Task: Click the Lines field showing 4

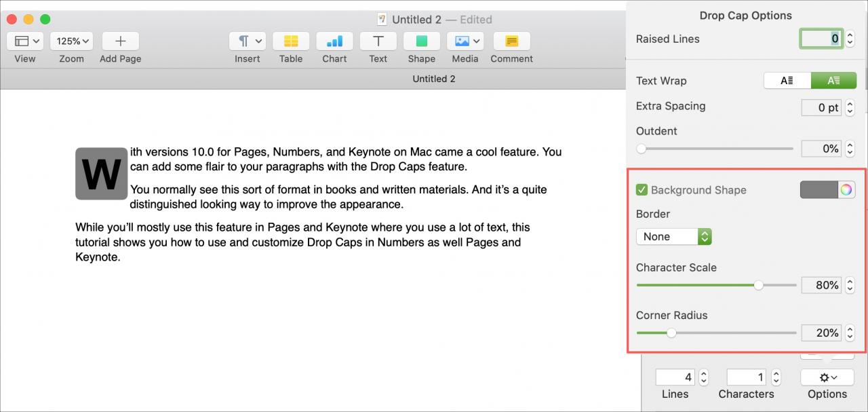Action: (676, 377)
